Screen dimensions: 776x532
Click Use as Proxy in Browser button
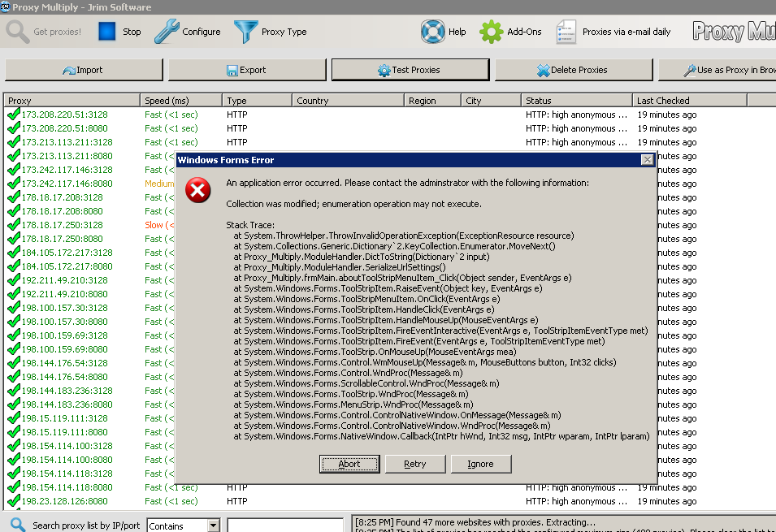pos(717,70)
